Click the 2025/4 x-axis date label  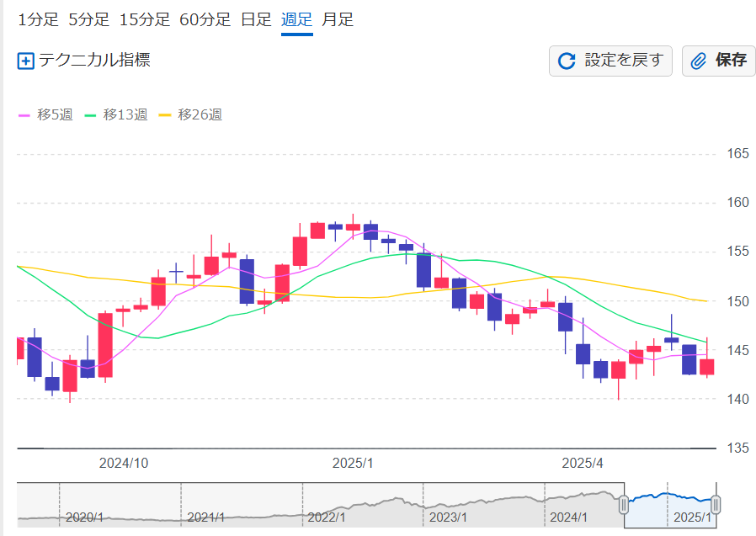click(583, 464)
